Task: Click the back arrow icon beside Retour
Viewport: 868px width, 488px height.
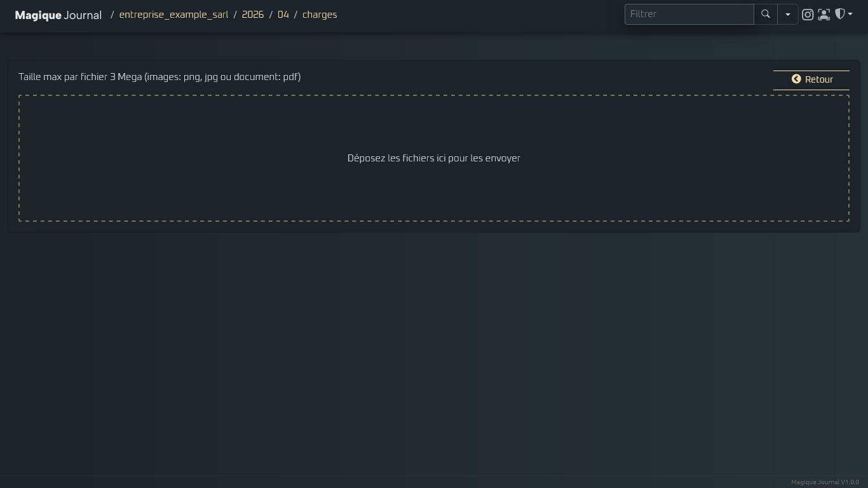Action: (x=796, y=79)
